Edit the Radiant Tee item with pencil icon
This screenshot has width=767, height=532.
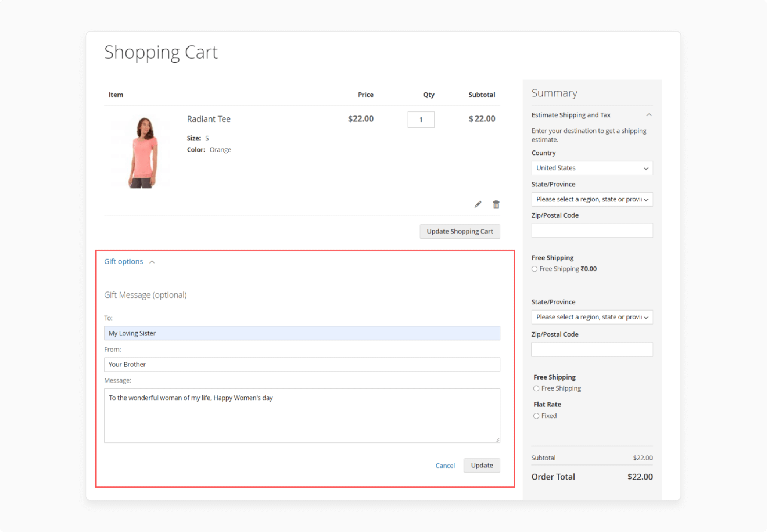[478, 204]
